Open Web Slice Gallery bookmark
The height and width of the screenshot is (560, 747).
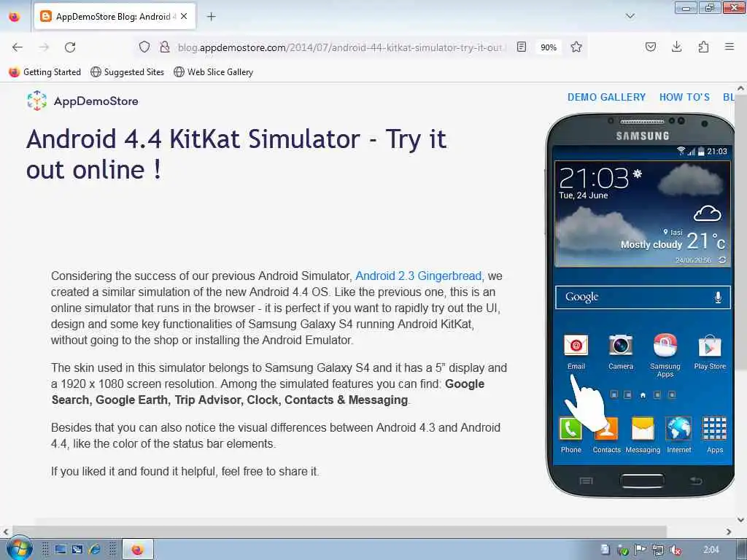click(x=214, y=72)
